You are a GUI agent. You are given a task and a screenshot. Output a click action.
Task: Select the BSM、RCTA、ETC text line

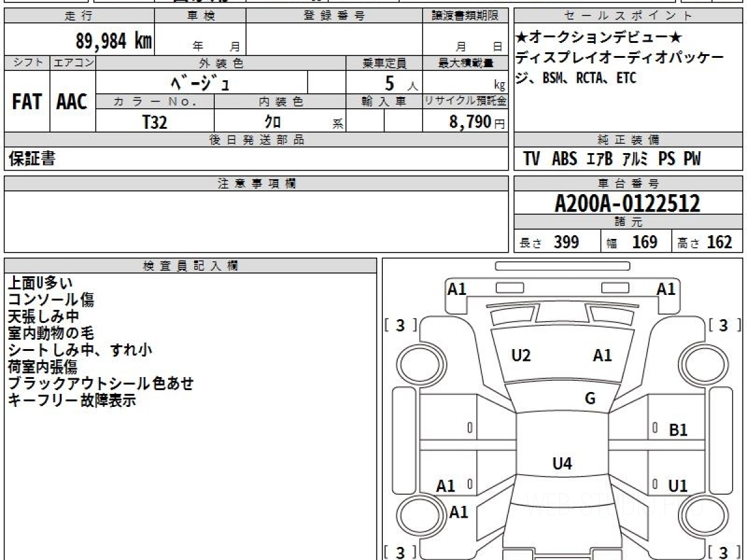[589, 78]
